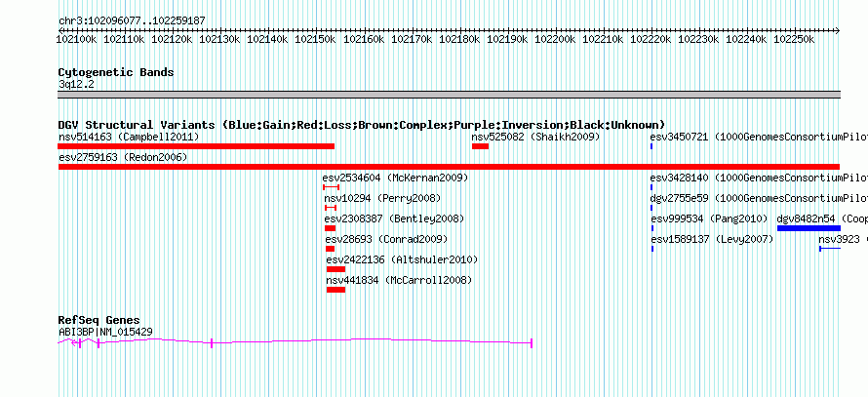
Task: Select the 3q12.2 band label
Action: [x=76, y=84]
